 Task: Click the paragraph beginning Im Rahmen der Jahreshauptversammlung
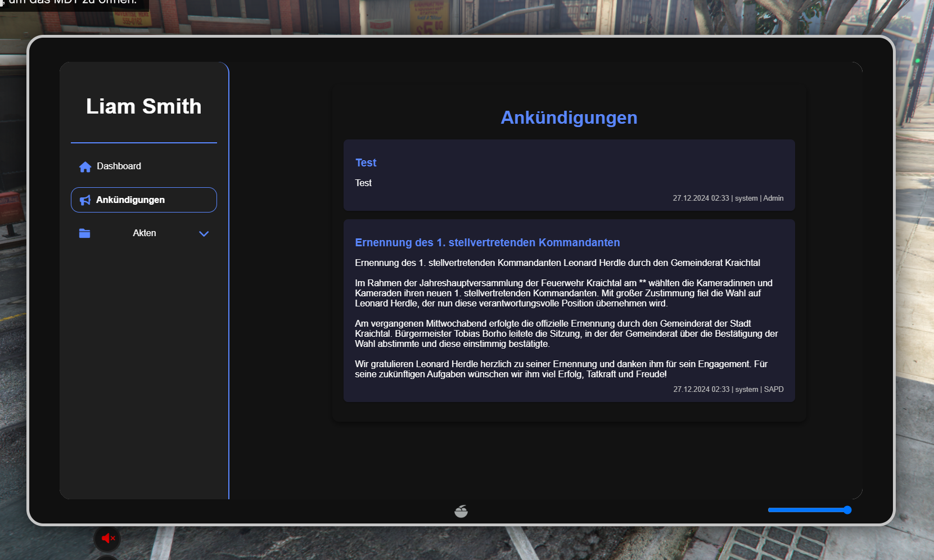[563, 293]
